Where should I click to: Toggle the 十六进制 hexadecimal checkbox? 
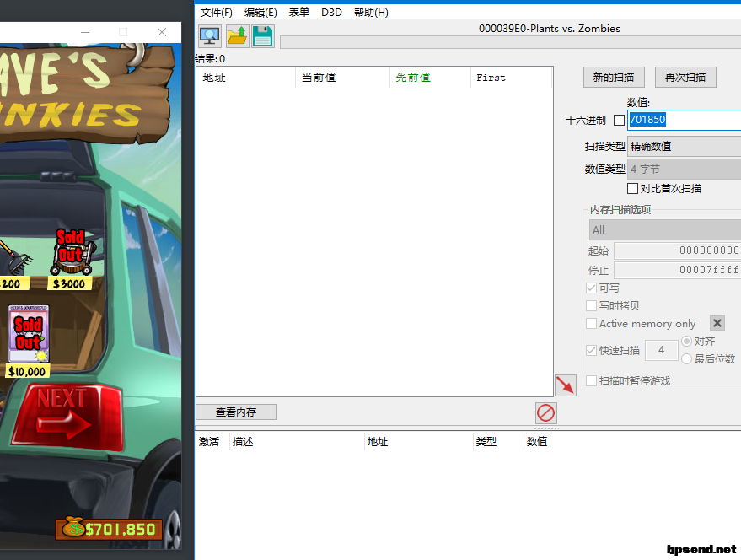[619, 120]
